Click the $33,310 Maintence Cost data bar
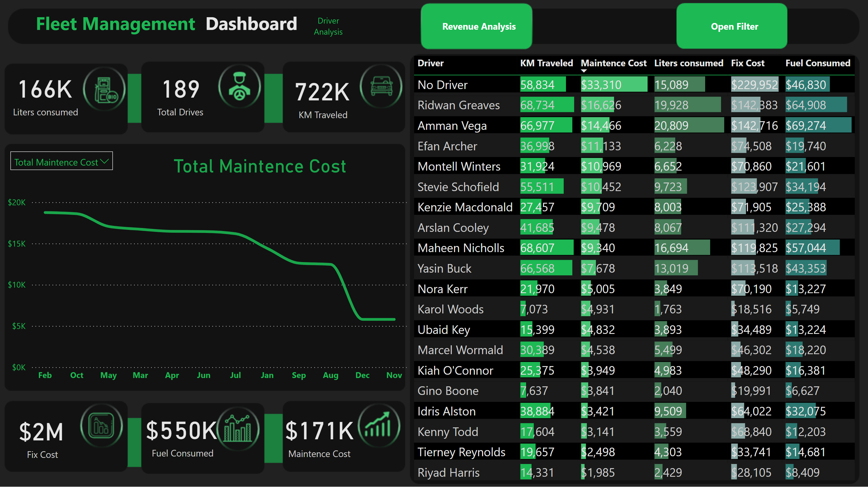This screenshot has width=868, height=487. 614,85
